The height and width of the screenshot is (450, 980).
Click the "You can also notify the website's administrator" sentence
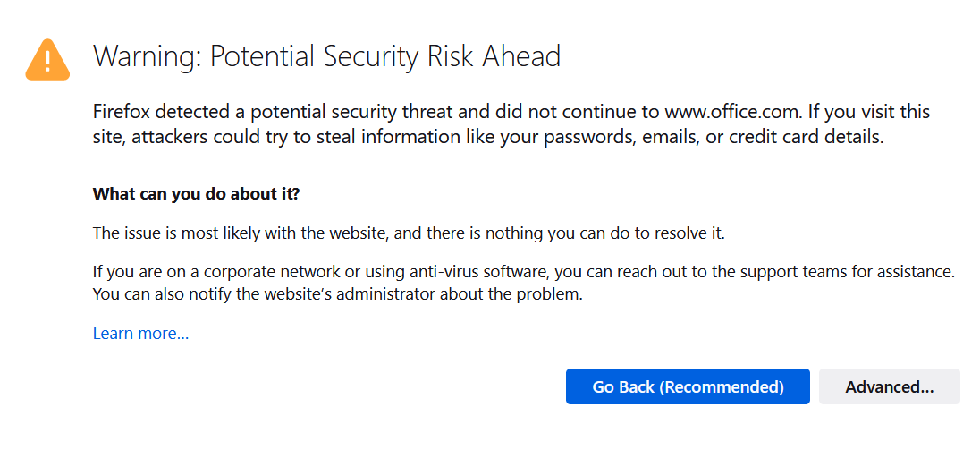338,293
